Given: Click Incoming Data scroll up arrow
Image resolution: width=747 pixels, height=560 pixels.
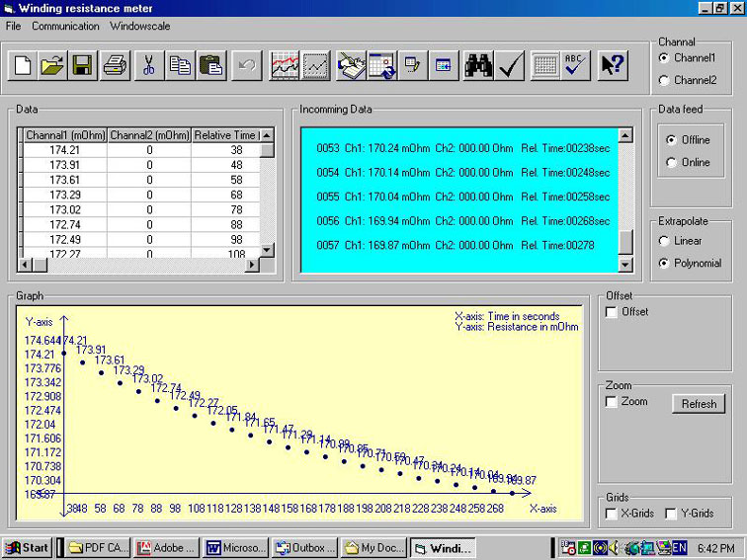Looking at the screenshot, I should (625, 135).
